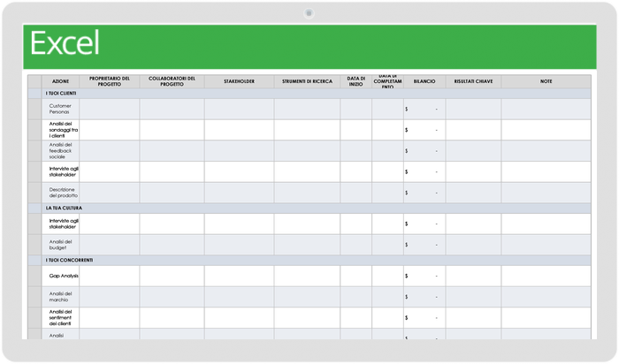
Task: Select the Analisi del marchio cell
Action: (60, 296)
